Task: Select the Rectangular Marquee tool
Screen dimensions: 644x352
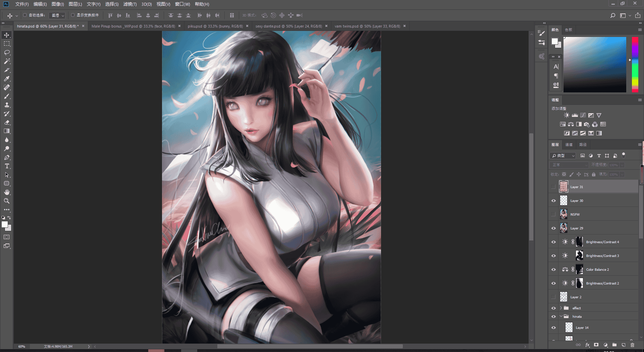Action: point(7,44)
